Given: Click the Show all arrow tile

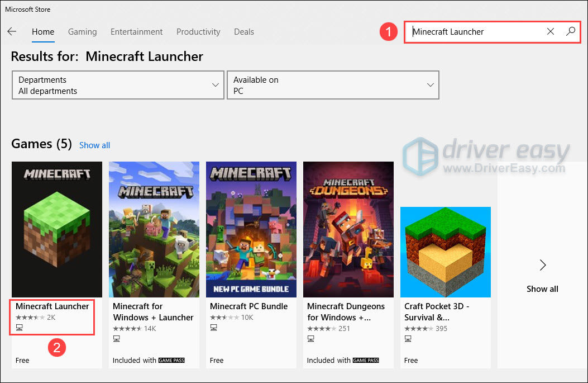Looking at the screenshot, I should click(542, 265).
